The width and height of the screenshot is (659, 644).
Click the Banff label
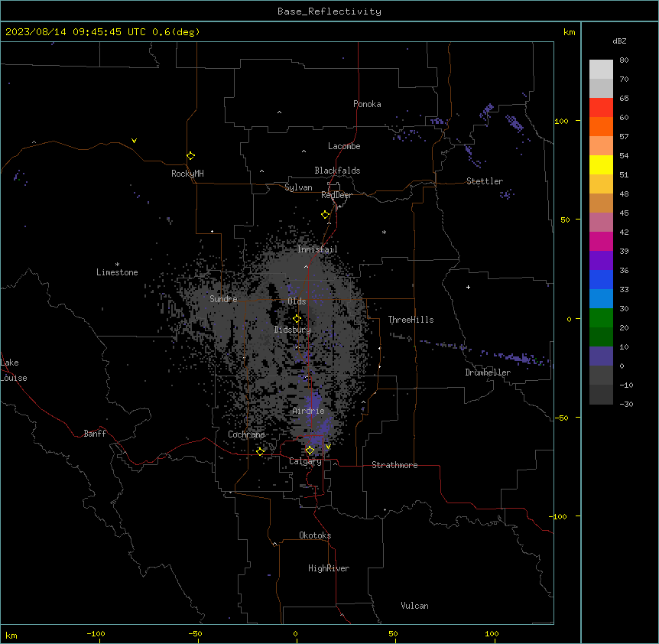(x=95, y=434)
